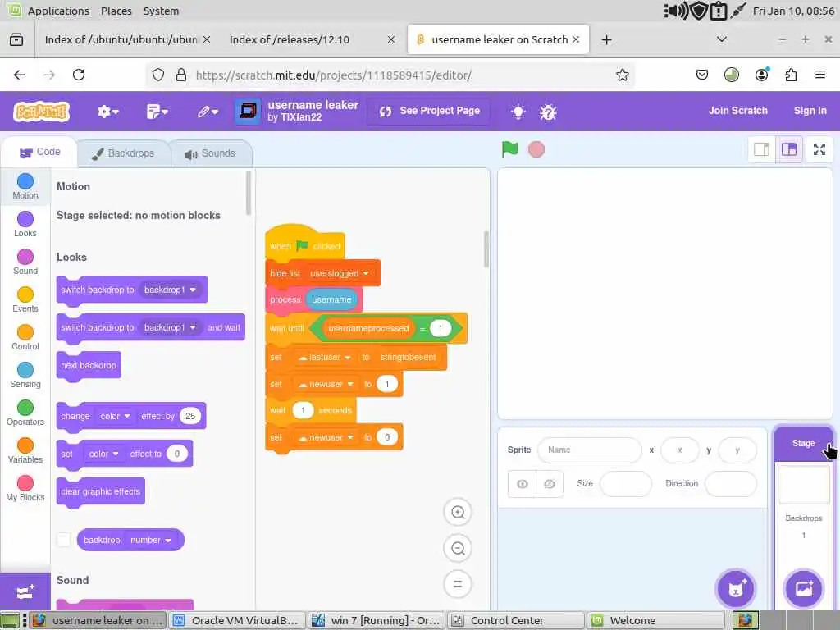Check the backdrop number reporter checkbox
Viewport: 840px width, 630px height.
pyautogui.click(x=64, y=540)
